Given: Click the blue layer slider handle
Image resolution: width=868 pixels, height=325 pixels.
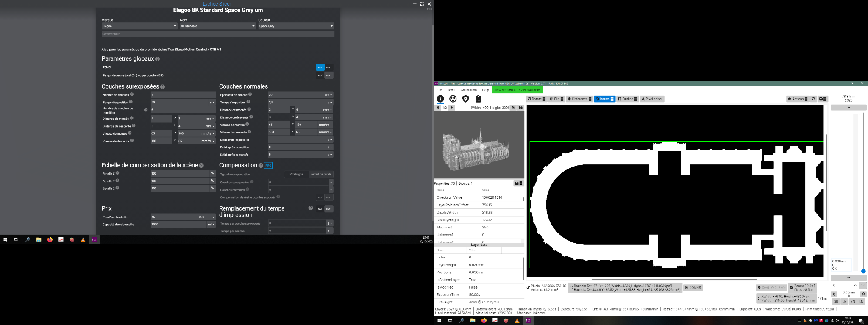Looking at the screenshot, I should [x=863, y=271].
